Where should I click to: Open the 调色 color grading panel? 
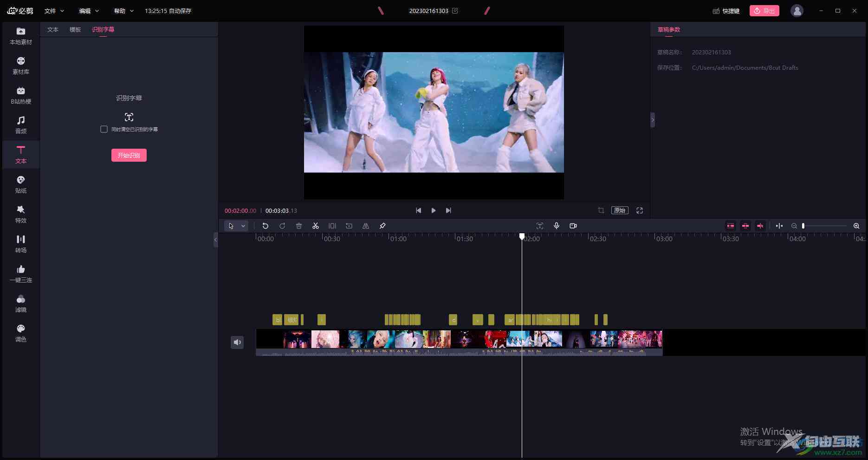pos(21,333)
